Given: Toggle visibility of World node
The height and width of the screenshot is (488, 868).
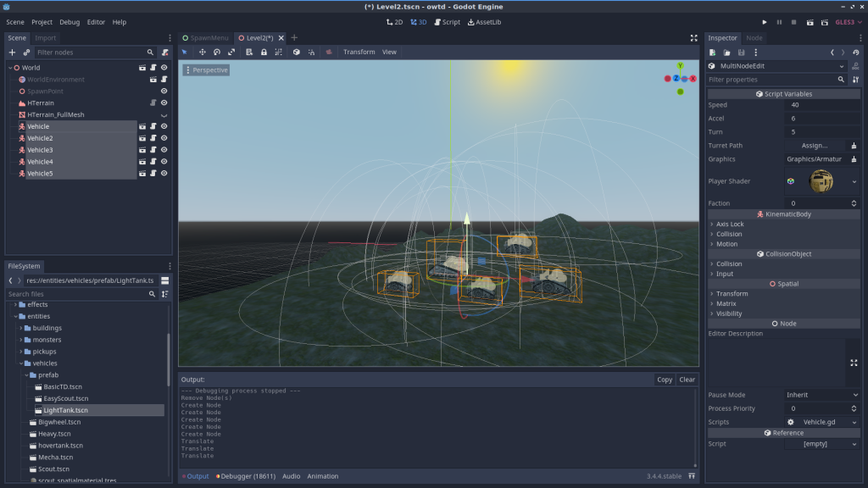Looking at the screenshot, I should [x=164, y=68].
